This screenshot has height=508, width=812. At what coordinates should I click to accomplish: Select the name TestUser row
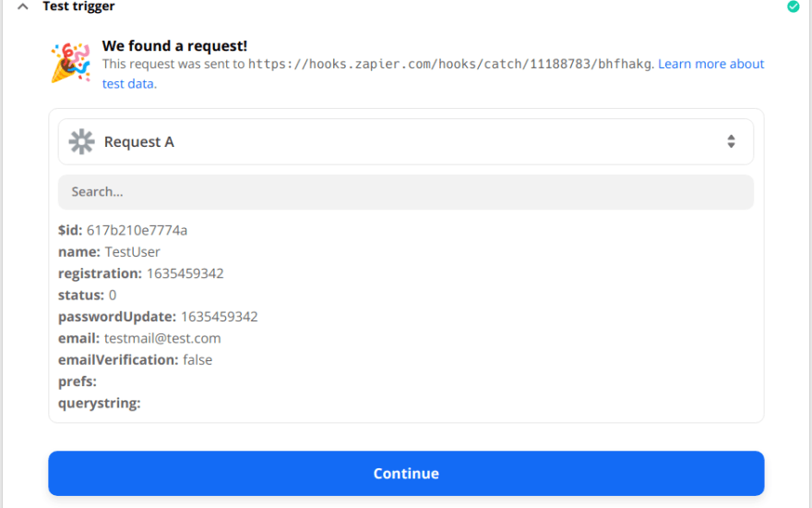tap(109, 252)
